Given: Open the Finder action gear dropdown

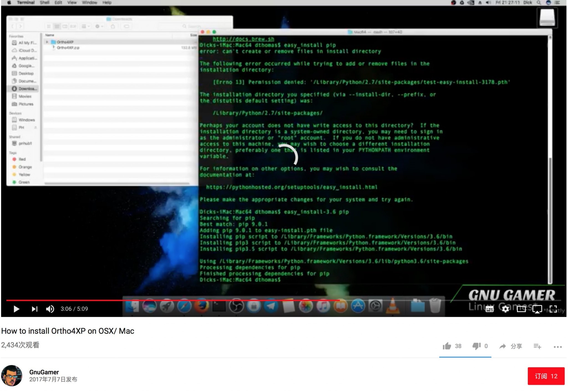Looking at the screenshot, I should [x=99, y=26].
